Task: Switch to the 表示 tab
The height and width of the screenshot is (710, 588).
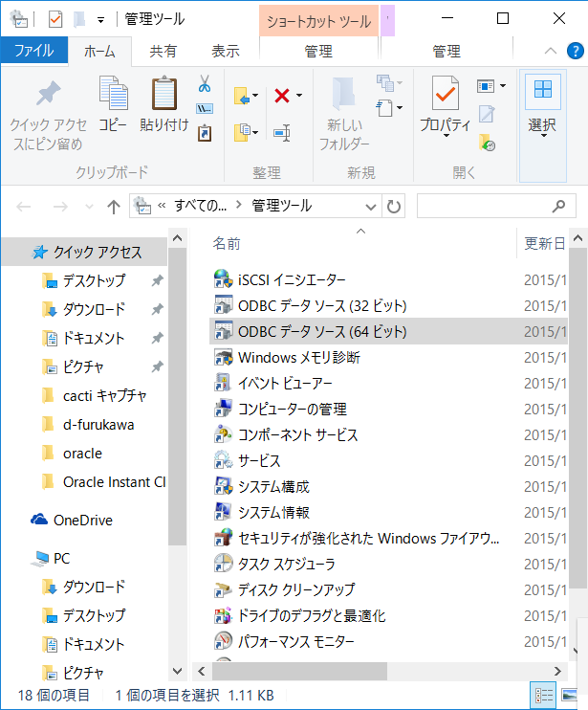Action: point(226,51)
